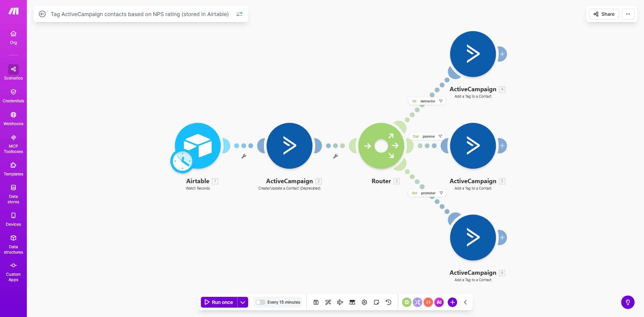Click the magic wand auto-align icon
Screen dimensions: 644x317
click(x=328, y=302)
